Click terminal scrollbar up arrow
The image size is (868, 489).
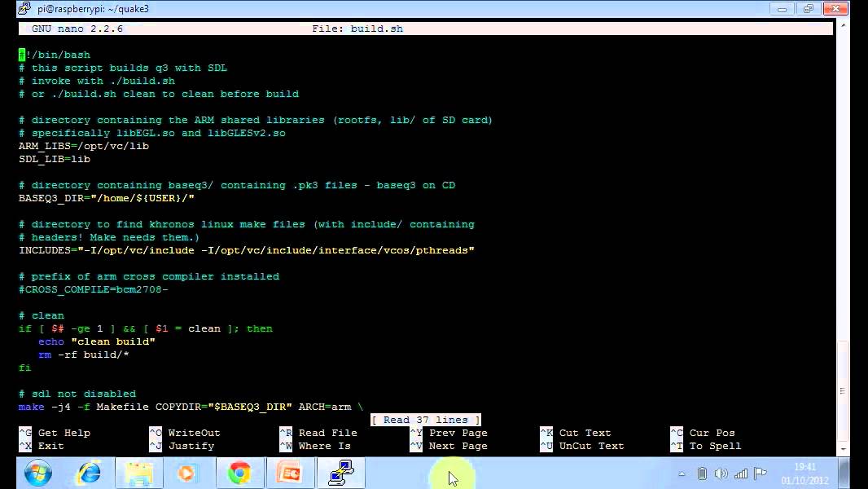tap(843, 25)
